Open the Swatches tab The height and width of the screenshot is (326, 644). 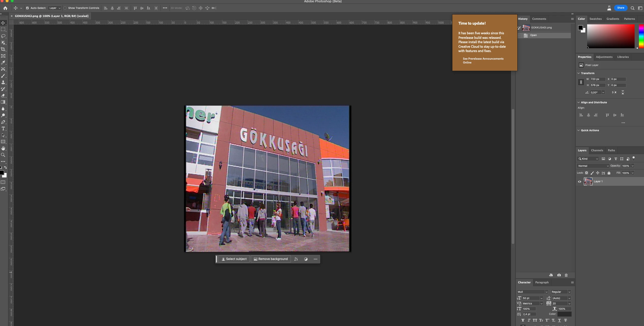595,19
